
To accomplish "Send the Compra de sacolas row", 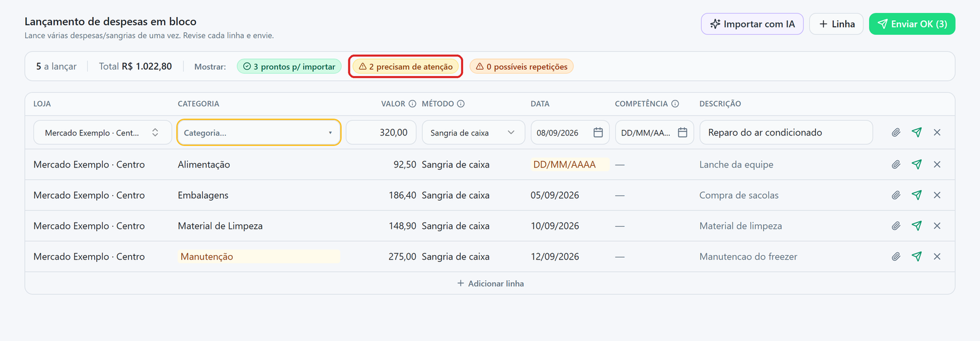I will pos(916,195).
